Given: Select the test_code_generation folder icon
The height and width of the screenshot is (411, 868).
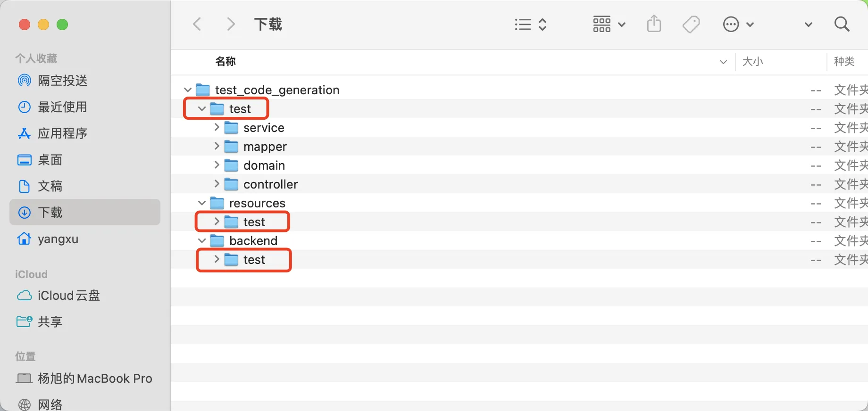Looking at the screenshot, I should 203,90.
